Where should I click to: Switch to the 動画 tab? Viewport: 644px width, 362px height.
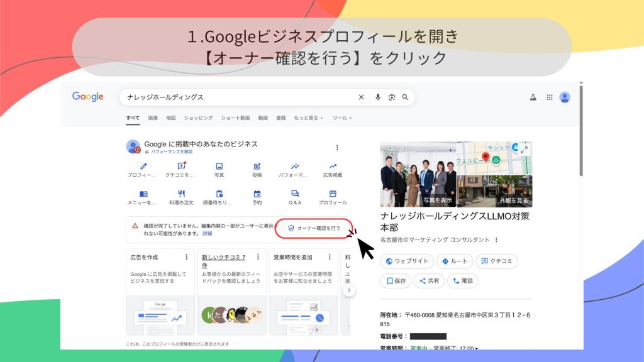click(x=263, y=118)
